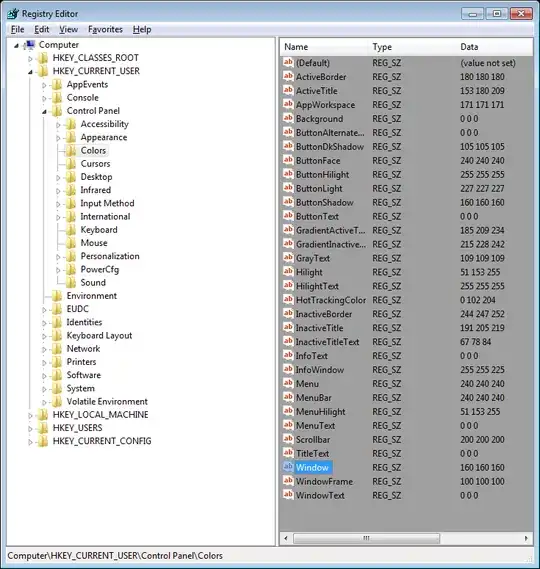Open the Edit menu
The height and width of the screenshot is (569, 540).
click(x=42, y=29)
